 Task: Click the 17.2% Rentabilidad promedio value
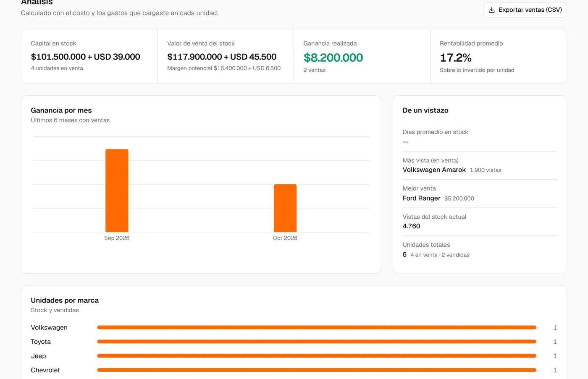[456, 58]
